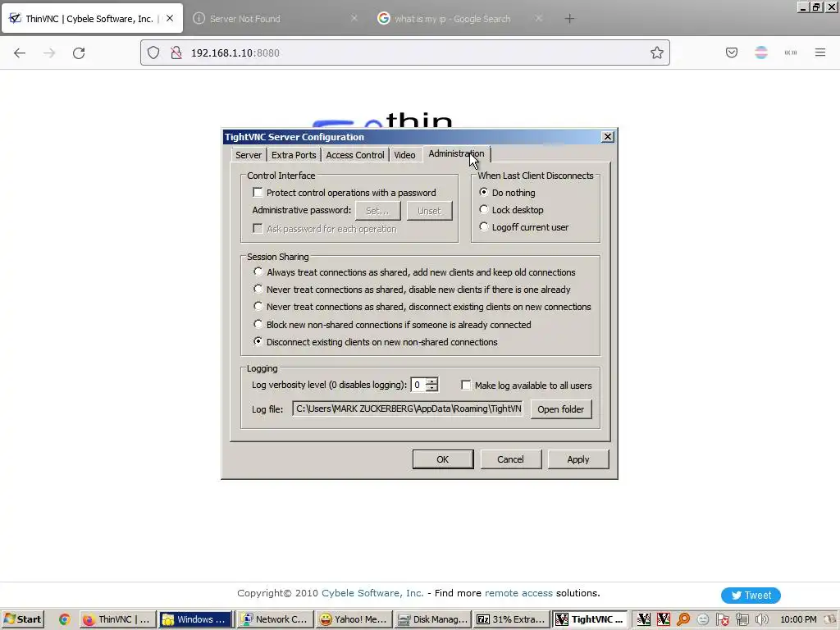Close the ThinVNC browser tab
This screenshot has width=840, height=630.
point(170,19)
